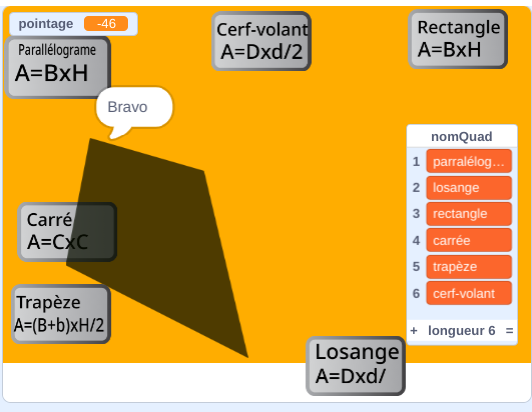Viewport: 532px width, 412px height.
Task: Select list item 6 cerf-volant
Action: pos(469,293)
